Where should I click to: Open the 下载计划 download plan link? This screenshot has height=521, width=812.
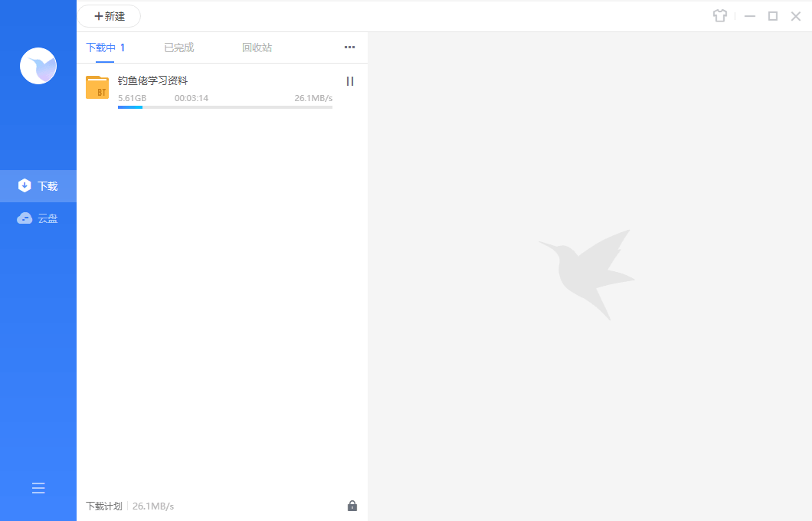[103, 506]
